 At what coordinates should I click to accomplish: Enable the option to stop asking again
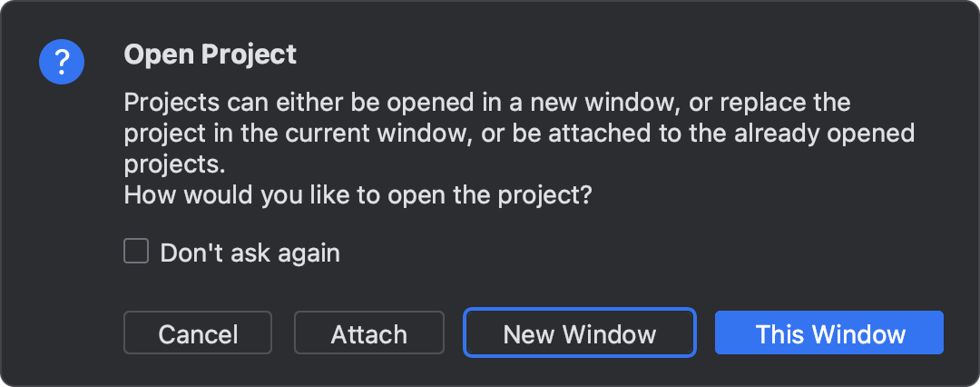(136, 252)
